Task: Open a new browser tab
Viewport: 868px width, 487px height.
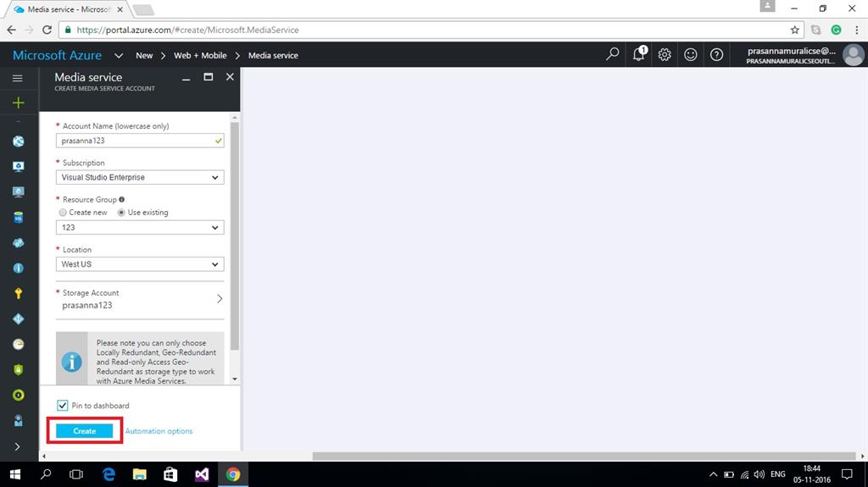Action: click(143, 10)
